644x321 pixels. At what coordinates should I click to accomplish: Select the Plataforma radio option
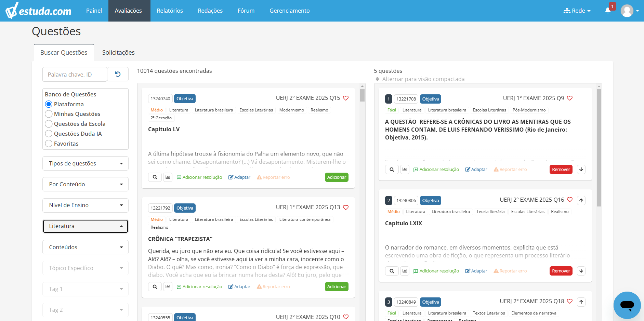click(49, 104)
